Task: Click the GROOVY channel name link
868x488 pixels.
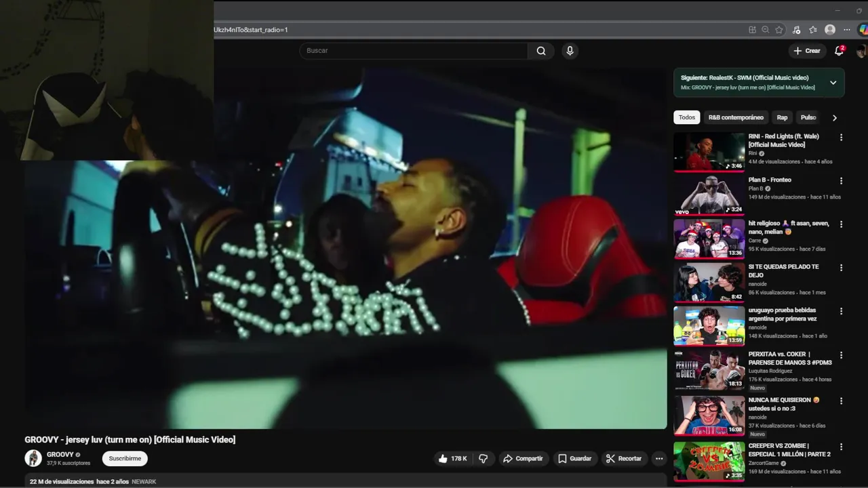Action: tap(60, 455)
